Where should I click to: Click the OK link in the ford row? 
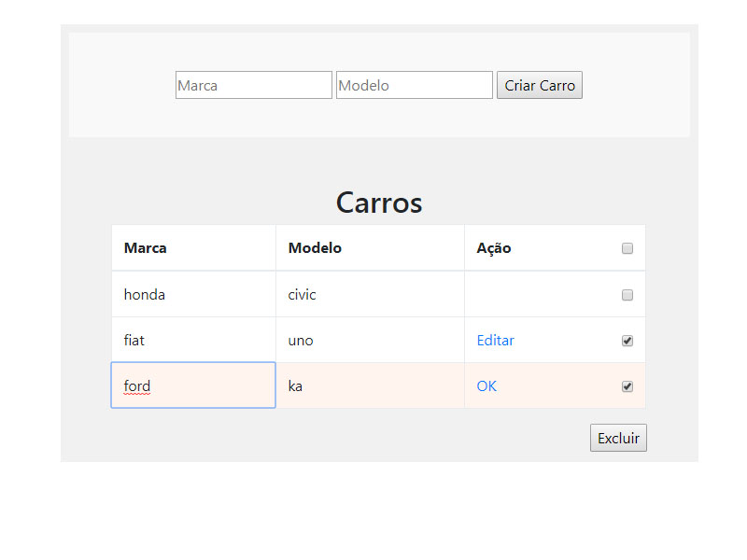pos(486,386)
